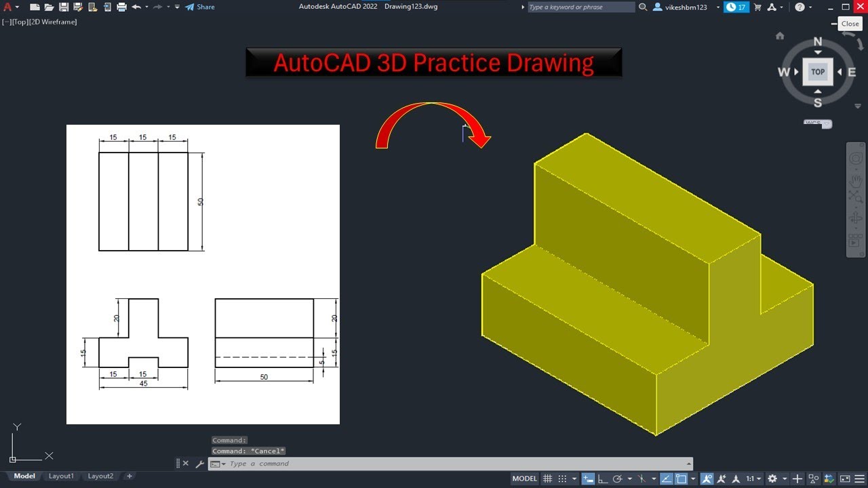The height and width of the screenshot is (488, 868).
Task: Customize the Quick Access toolbar dropdown
Action: point(177,7)
